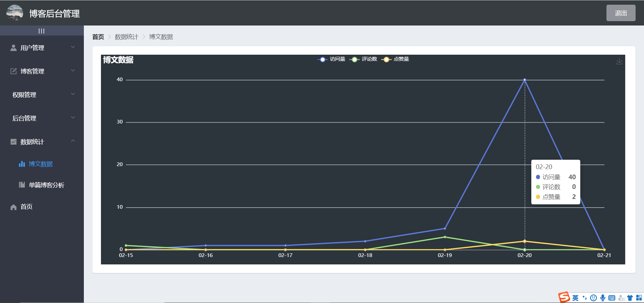Click the y-axis value 10

click(x=120, y=207)
